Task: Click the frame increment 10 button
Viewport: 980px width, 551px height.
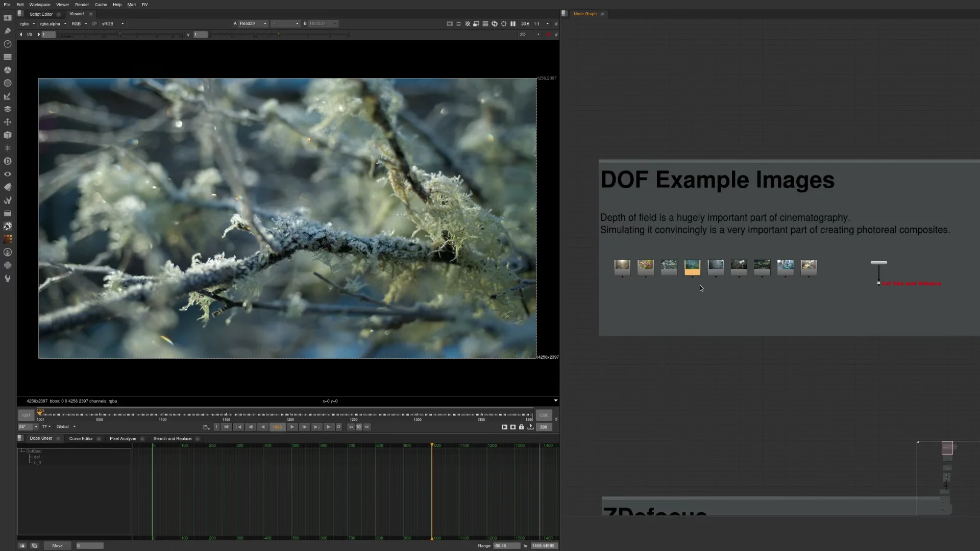Action: point(359,427)
